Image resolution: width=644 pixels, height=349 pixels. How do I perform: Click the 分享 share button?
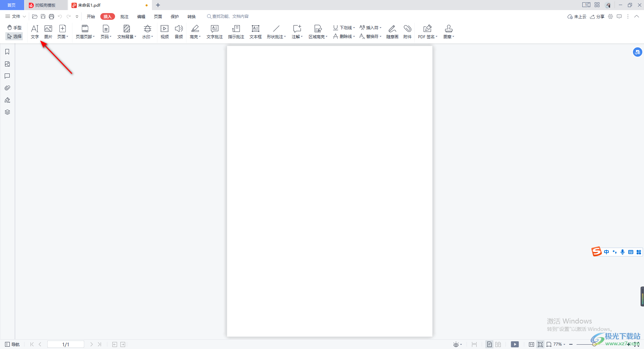click(597, 16)
